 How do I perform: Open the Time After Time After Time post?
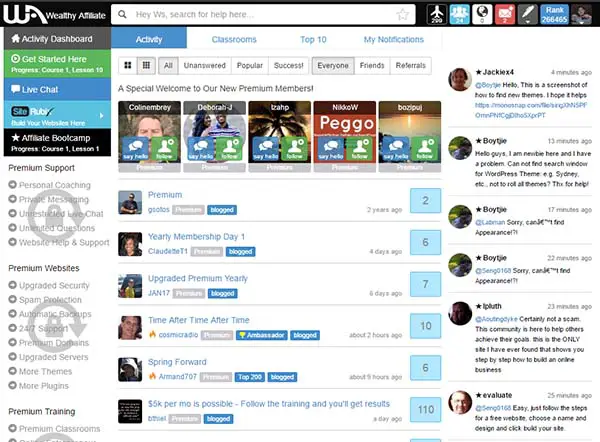[199, 320]
